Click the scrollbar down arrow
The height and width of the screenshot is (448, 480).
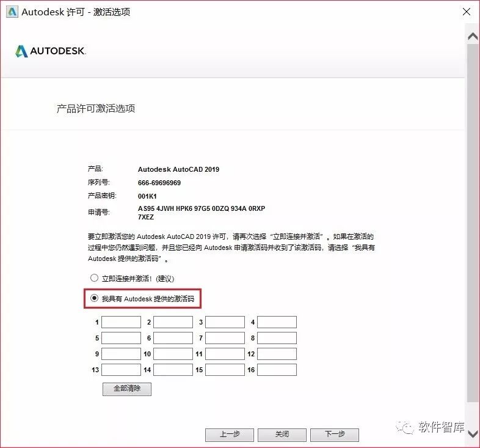pos(473,434)
